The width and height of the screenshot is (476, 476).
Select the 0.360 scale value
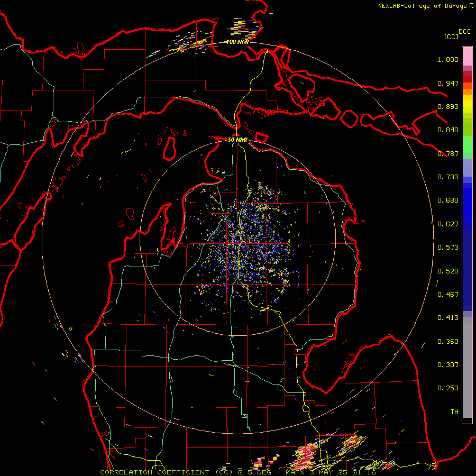448,342
